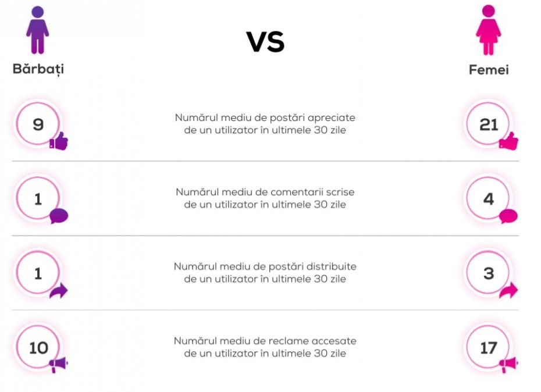The image size is (541, 392).
Task: Click the women's liked posts circle showing 21
Action: click(x=488, y=124)
